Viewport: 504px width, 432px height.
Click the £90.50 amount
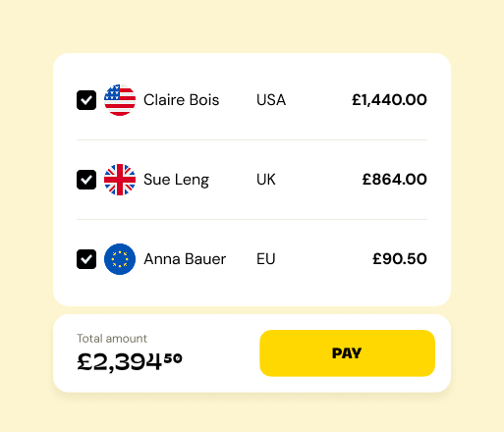click(400, 259)
